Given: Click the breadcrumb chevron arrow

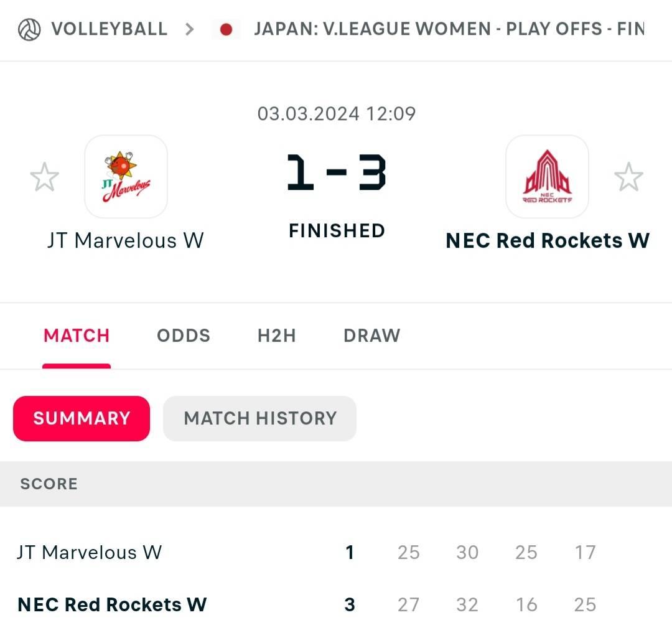Looking at the screenshot, I should (189, 30).
